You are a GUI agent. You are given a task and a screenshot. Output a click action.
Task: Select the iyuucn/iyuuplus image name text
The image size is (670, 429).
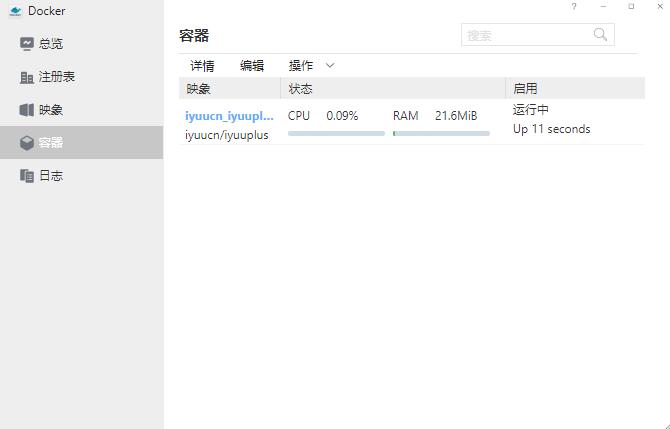(226, 135)
